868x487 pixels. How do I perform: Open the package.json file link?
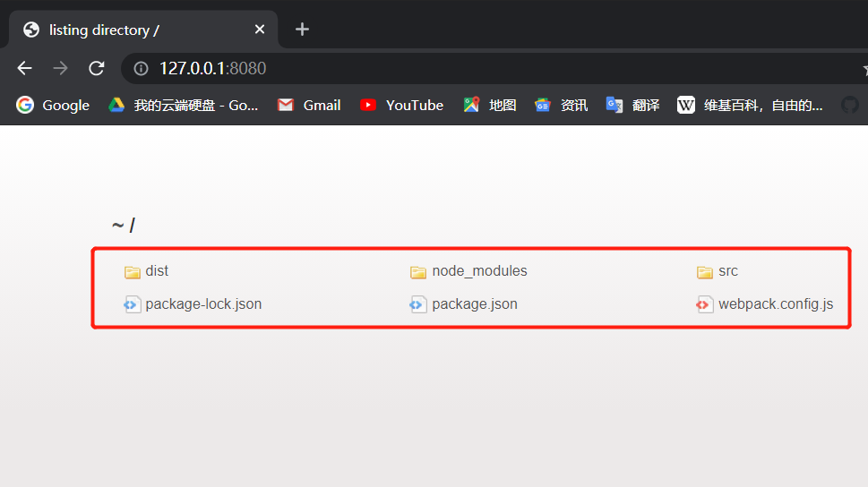click(475, 304)
